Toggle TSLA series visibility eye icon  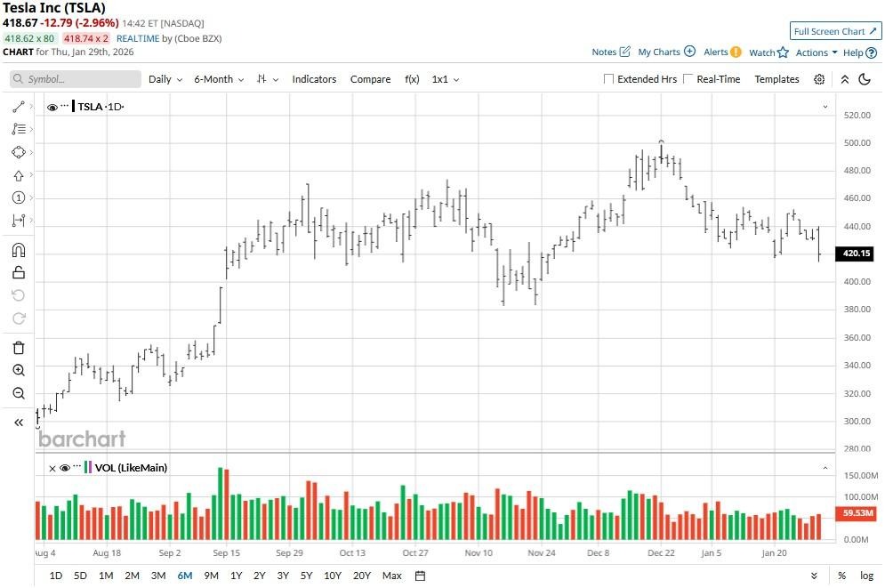pos(52,107)
